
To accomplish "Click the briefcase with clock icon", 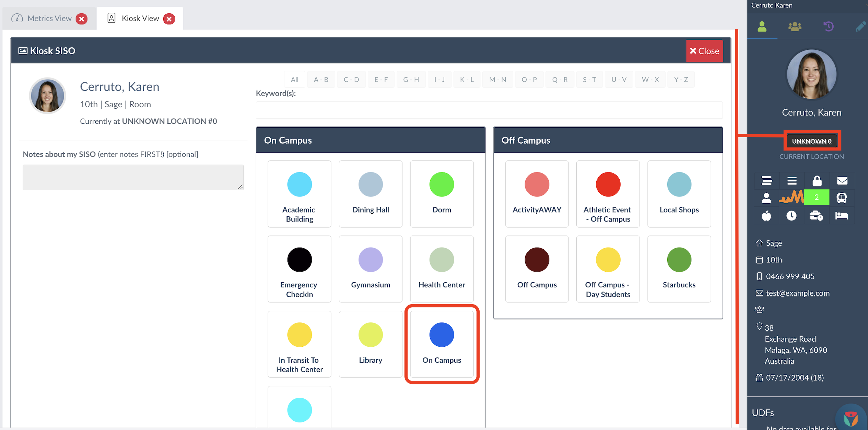I will coord(817,216).
